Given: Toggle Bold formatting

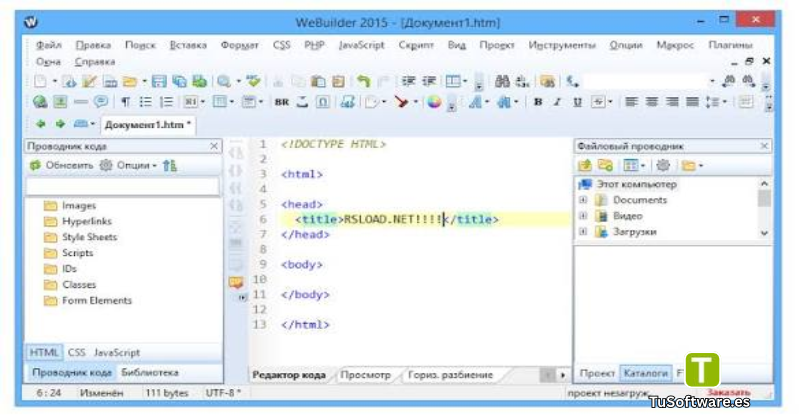Looking at the screenshot, I should pyautogui.click(x=538, y=102).
